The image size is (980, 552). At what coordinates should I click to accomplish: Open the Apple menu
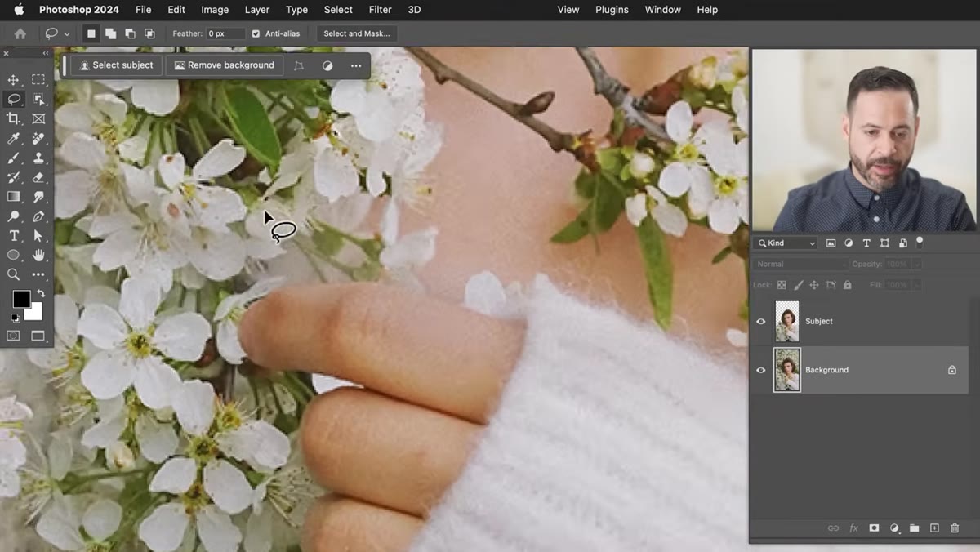(20, 10)
